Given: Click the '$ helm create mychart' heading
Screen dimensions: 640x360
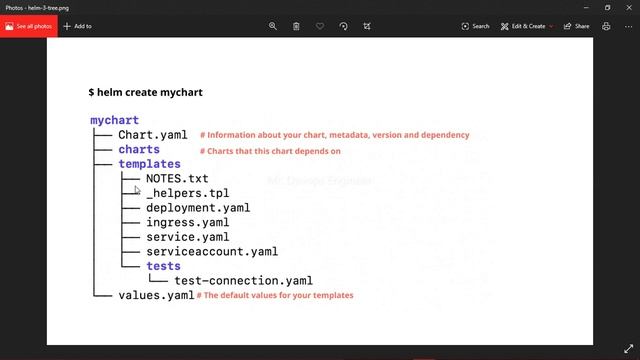Looking at the screenshot, I should (145, 92).
